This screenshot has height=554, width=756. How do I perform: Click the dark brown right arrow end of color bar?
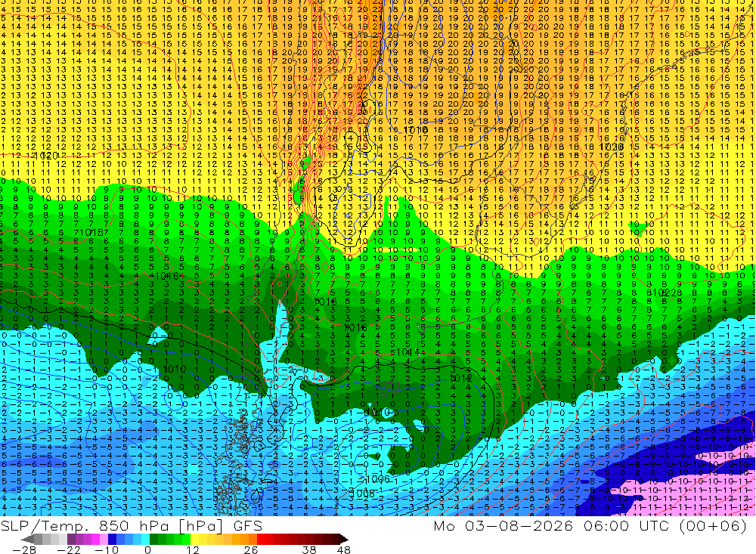[344, 540]
